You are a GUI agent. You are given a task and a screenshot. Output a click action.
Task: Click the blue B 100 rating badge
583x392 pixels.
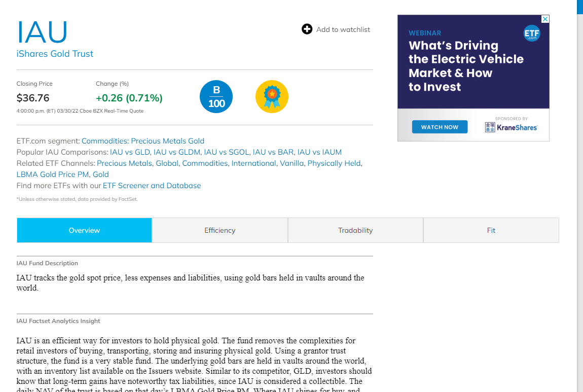point(216,97)
